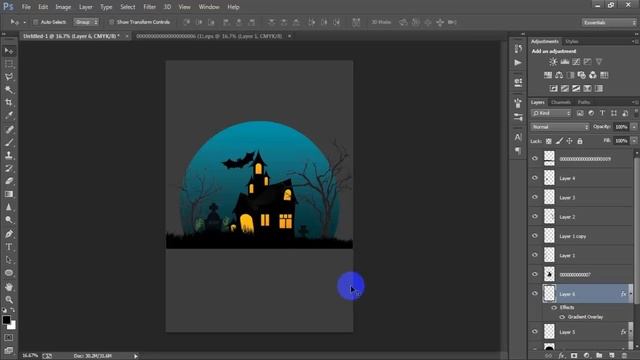The image size is (640, 360).
Task: Select the Brush tool
Action: (9, 142)
